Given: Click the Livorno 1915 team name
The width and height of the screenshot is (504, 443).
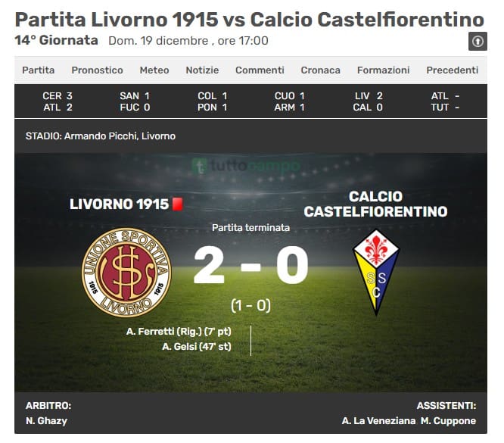Looking at the screenshot, I should [x=119, y=204].
